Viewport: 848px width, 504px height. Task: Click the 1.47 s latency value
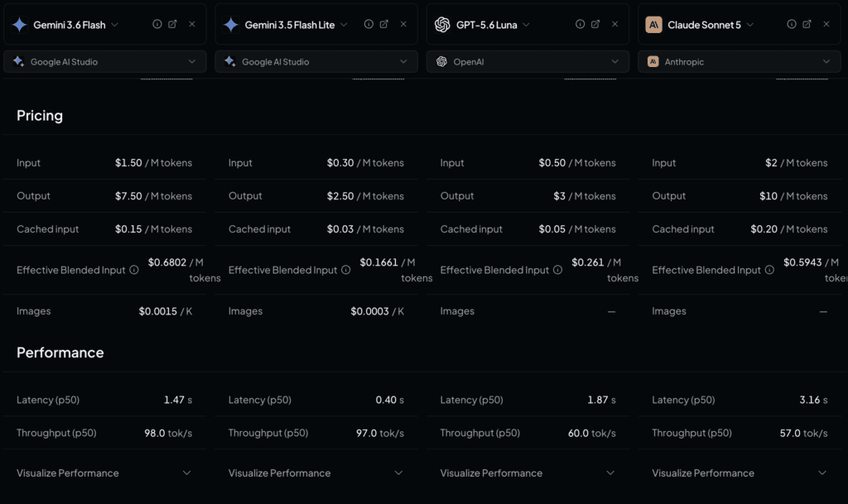[178, 400]
